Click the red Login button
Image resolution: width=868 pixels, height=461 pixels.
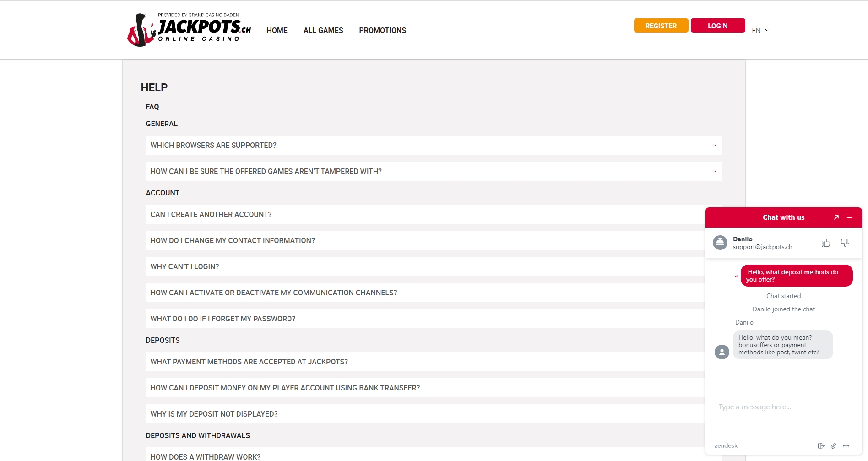point(718,26)
